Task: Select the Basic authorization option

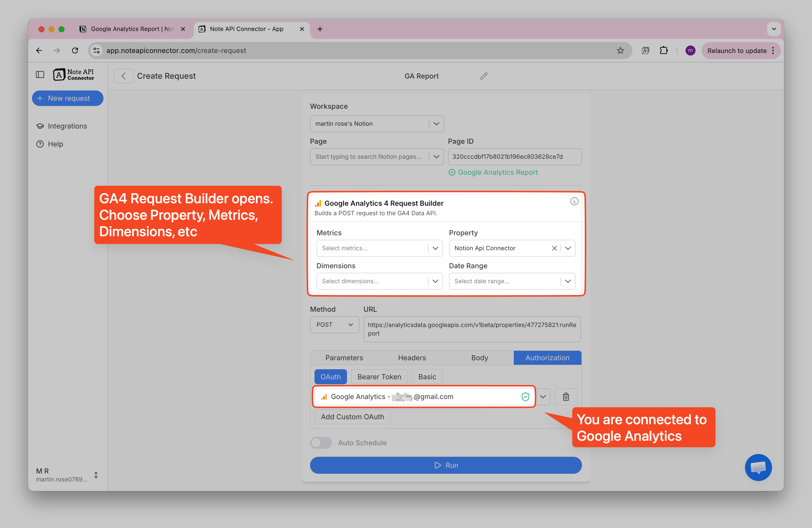Action: point(427,376)
